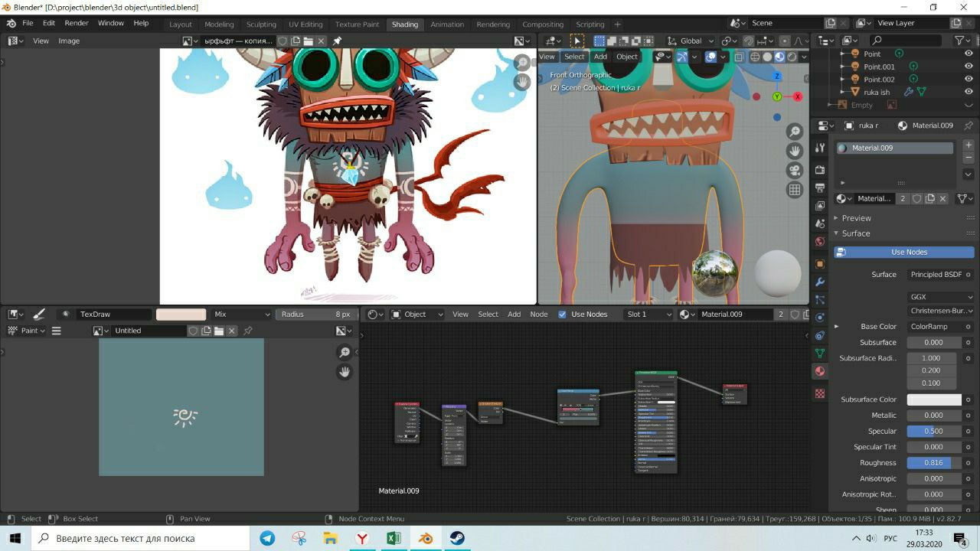Viewport: 980px width, 551px height.
Task: Click the blue Use Nodes button
Action: tap(904, 252)
